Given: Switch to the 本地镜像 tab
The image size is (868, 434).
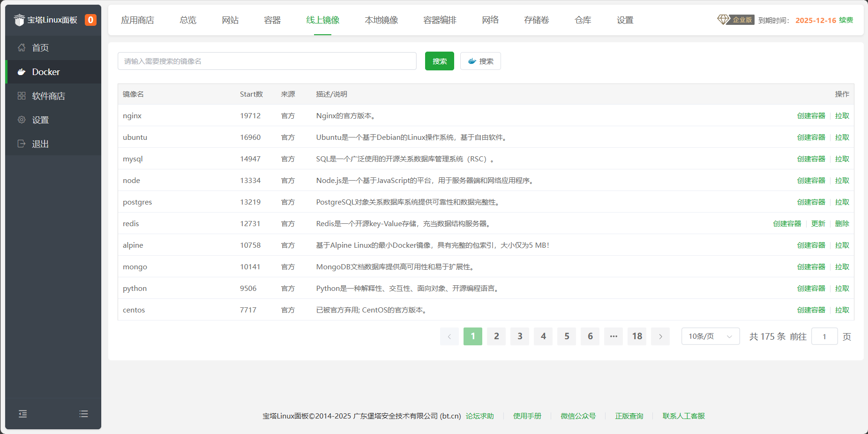Looking at the screenshot, I should coord(381,20).
